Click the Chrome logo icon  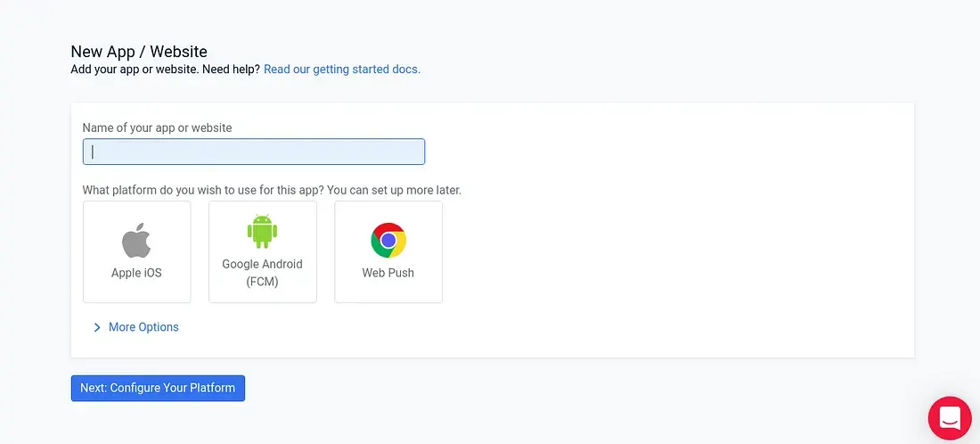click(388, 240)
